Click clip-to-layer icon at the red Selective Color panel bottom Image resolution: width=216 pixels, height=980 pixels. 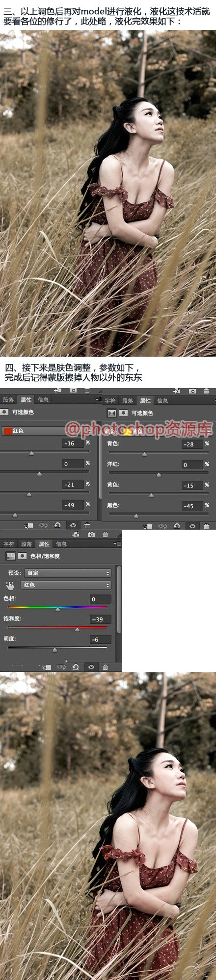pyautogui.click(x=29, y=525)
